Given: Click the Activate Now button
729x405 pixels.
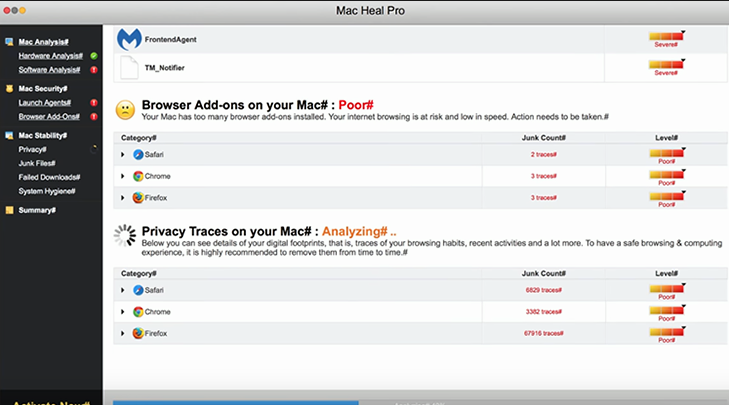Looking at the screenshot, I should tap(50, 401).
